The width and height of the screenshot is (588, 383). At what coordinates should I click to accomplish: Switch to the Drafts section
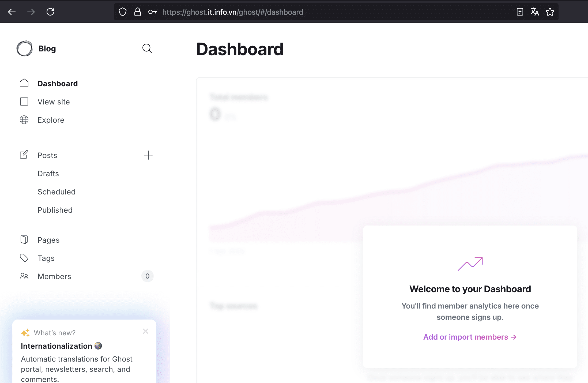(48, 173)
